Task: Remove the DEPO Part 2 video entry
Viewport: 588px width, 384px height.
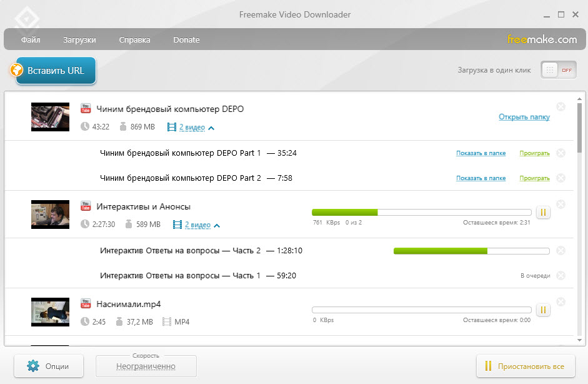Action: 561,178
